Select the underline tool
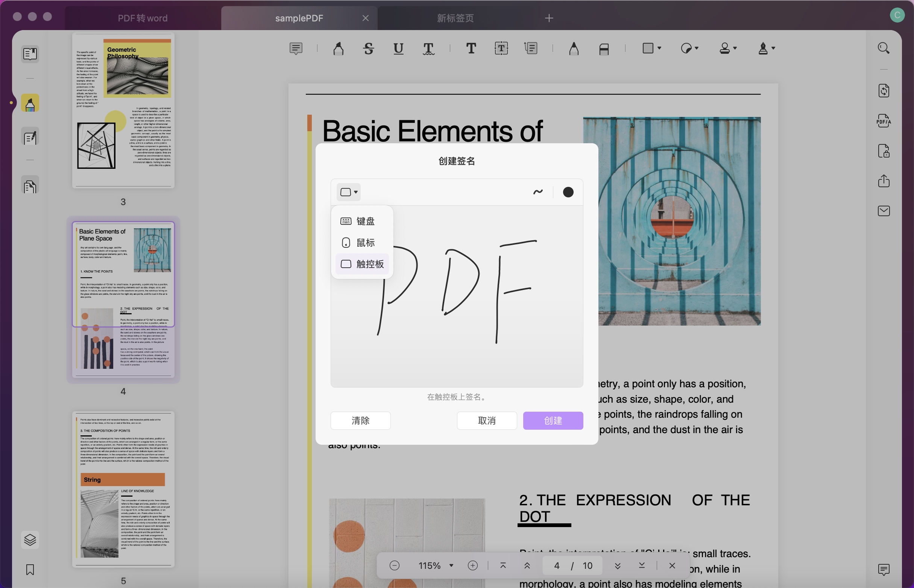Image resolution: width=914 pixels, height=588 pixels. pyautogui.click(x=398, y=48)
